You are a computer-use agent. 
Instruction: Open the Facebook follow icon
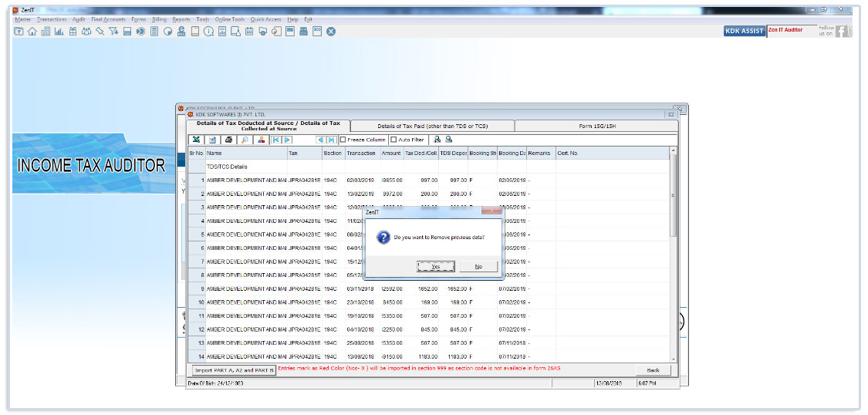(842, 32)
